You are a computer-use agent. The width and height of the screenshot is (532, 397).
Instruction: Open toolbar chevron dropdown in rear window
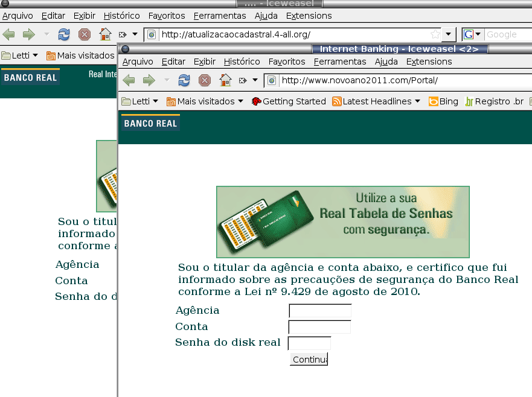135,34
